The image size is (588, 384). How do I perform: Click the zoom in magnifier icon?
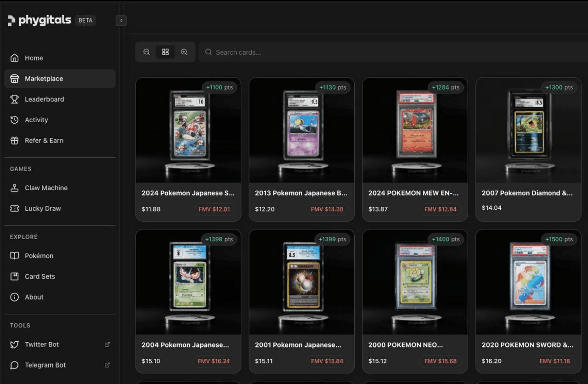pos(184,52)
